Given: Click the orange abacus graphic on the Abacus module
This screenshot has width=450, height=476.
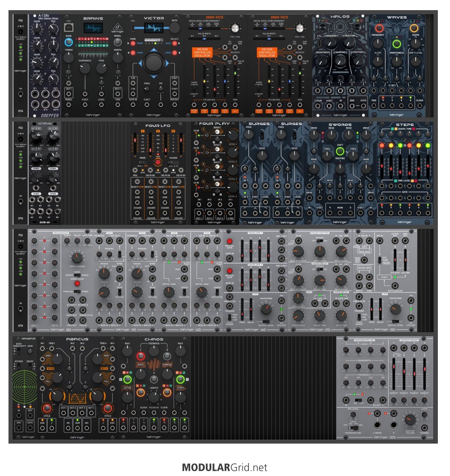Looking at the screenshot, I should [x=77, y=398].
